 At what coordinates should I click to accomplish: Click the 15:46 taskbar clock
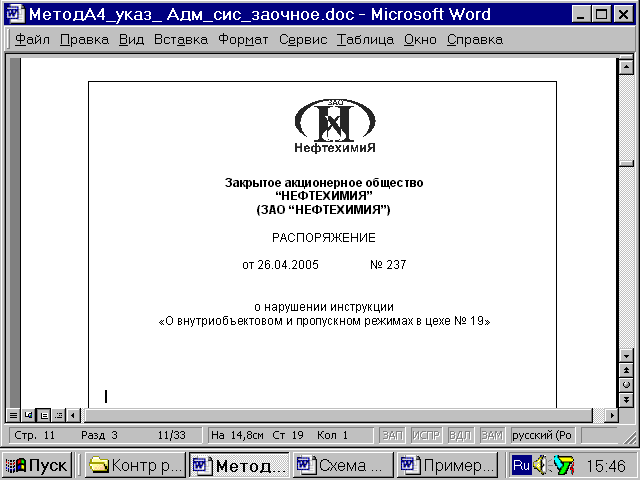(x=606, y=465)
